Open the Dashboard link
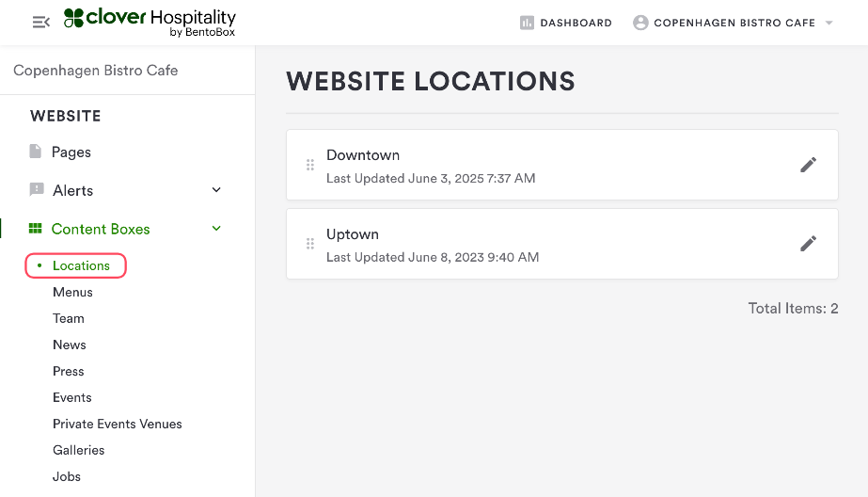868x497 pixels. (x=576, y=23)
